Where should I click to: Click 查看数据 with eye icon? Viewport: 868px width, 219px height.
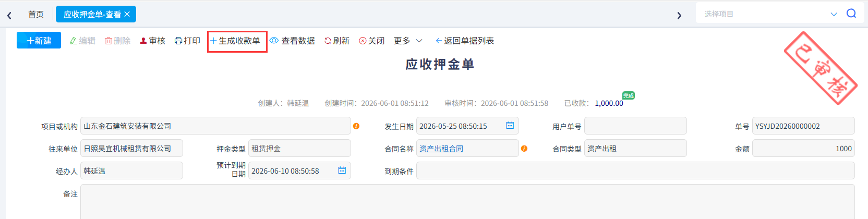(x=292, y=41)
